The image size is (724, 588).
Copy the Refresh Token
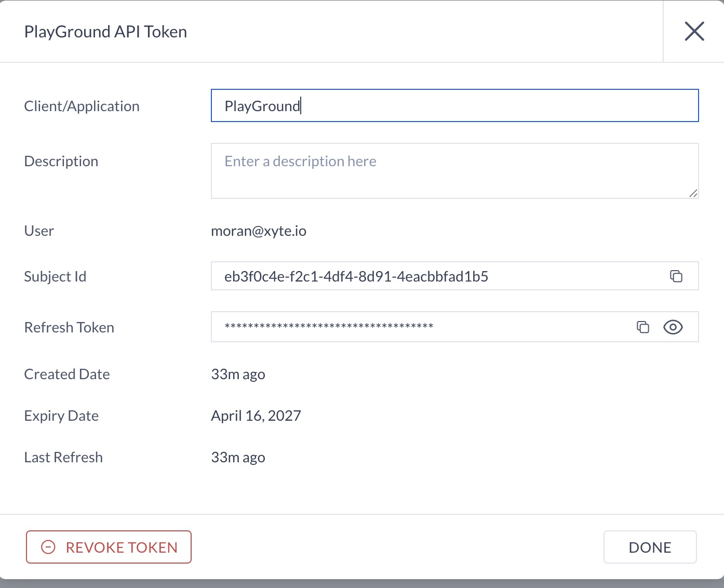click(x=643, y=327)
